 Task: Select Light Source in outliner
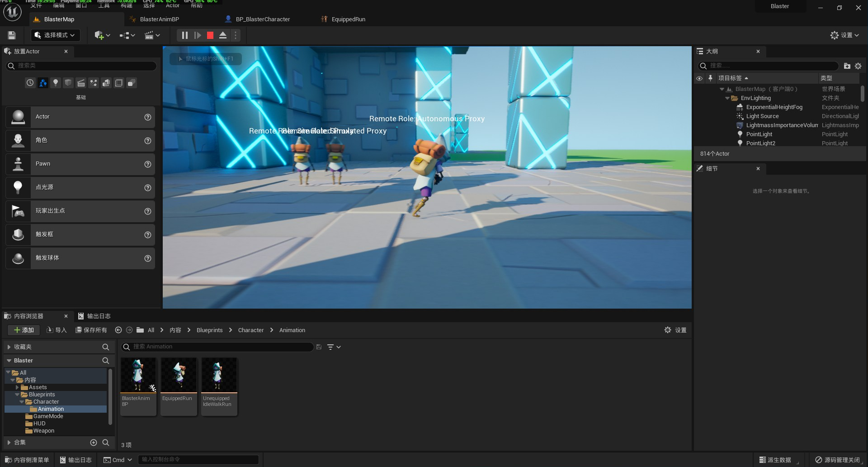tap(762, 116)
